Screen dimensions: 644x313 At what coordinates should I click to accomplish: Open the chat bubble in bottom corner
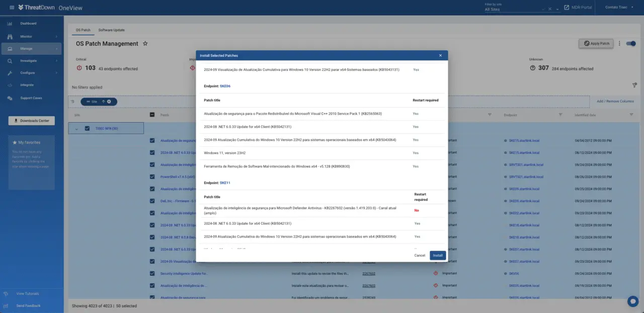tap(632, 301)
